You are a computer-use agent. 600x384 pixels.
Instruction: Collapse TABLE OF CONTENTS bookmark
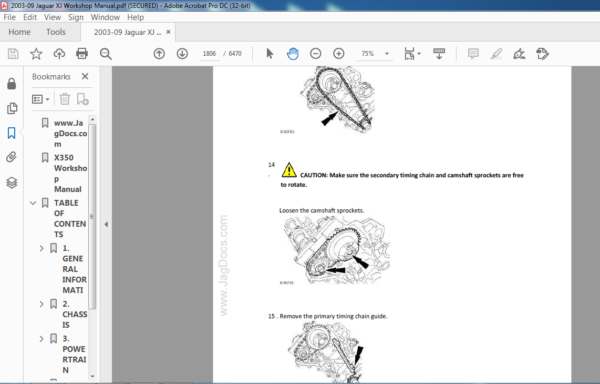[33, 203]
